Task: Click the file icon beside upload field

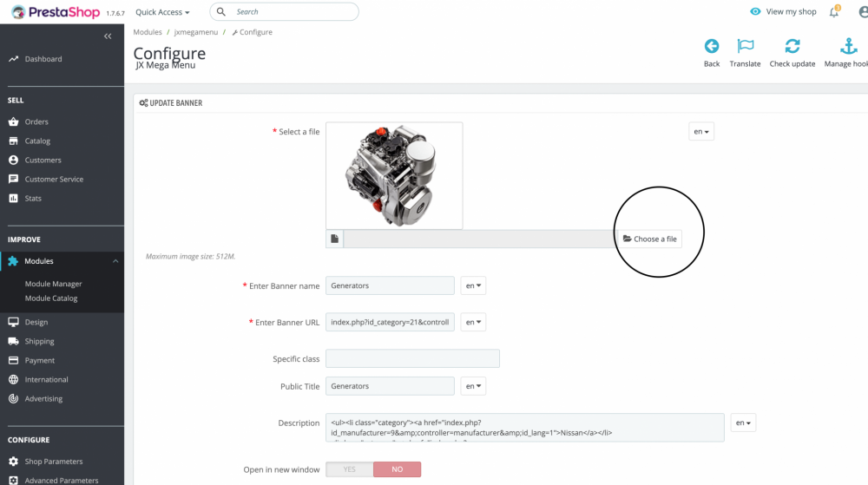Action: pyautogui.click(x=334, y=239)
